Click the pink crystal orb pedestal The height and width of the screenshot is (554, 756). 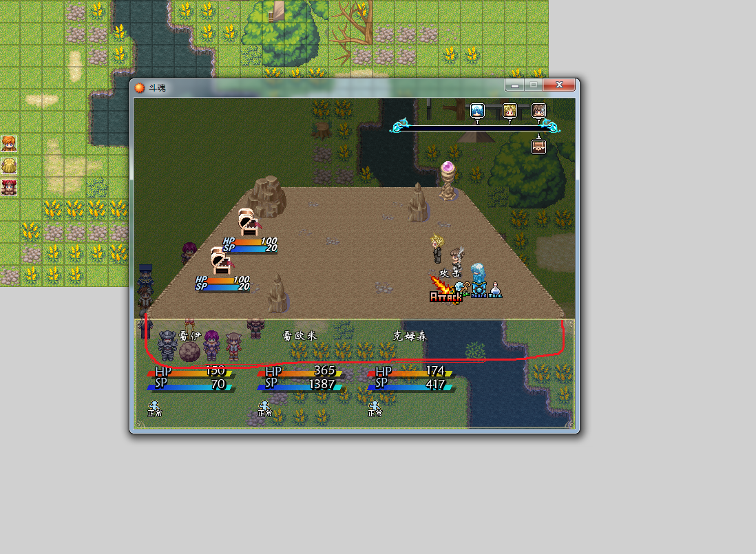click(x=448, y=180)
